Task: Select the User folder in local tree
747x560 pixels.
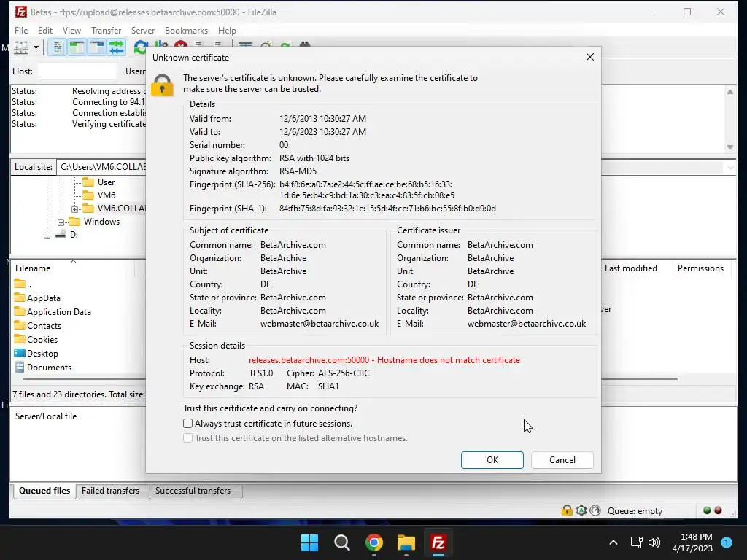Action: 106,182
